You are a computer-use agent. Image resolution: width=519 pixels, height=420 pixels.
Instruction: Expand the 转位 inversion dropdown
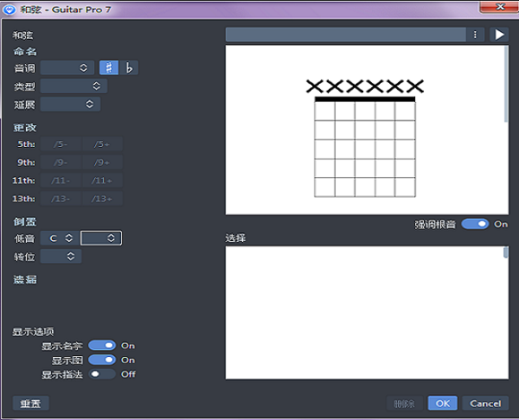click(61, 257)
